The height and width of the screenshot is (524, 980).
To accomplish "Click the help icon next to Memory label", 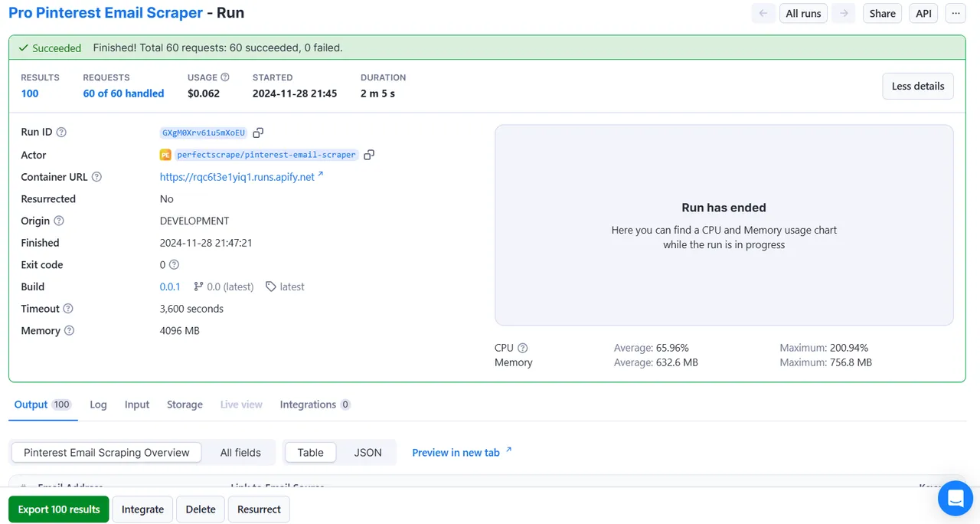I will [x=69, y=331].
